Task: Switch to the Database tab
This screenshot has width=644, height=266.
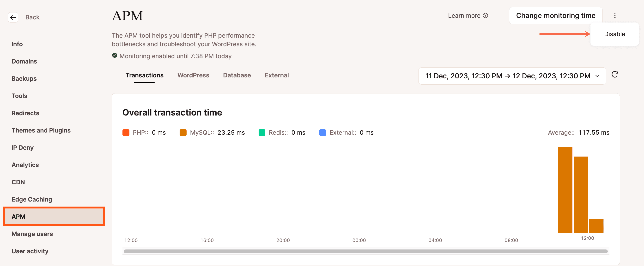Action: tap(237, 75)
